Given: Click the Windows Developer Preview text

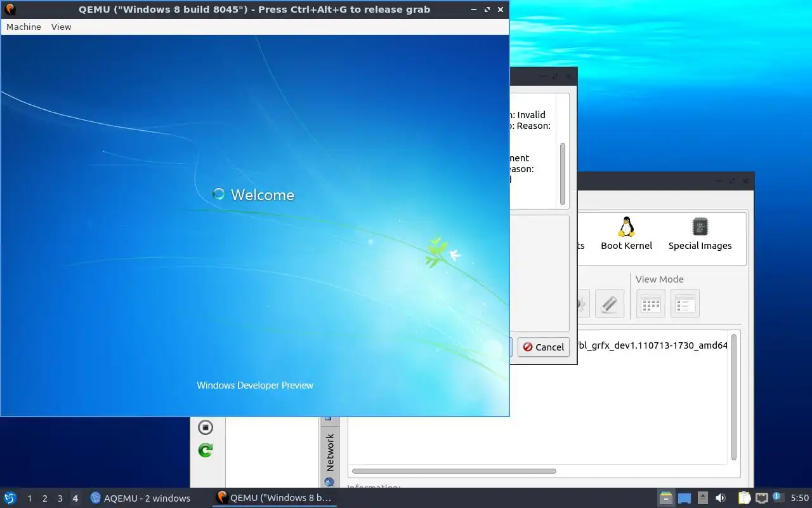Looking at the screenshot, I should tap(255, 385).
